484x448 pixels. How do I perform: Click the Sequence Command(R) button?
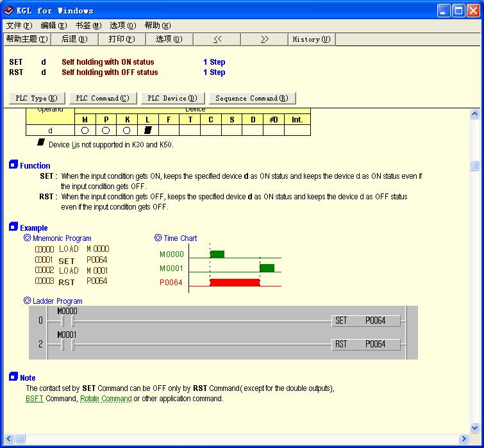(x=252, y=99)
